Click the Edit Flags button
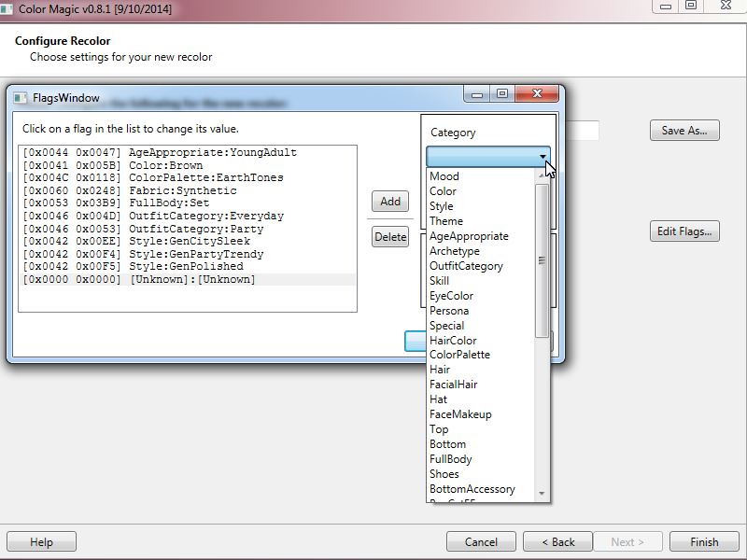The image size is (747, 560). click(684, 231)
